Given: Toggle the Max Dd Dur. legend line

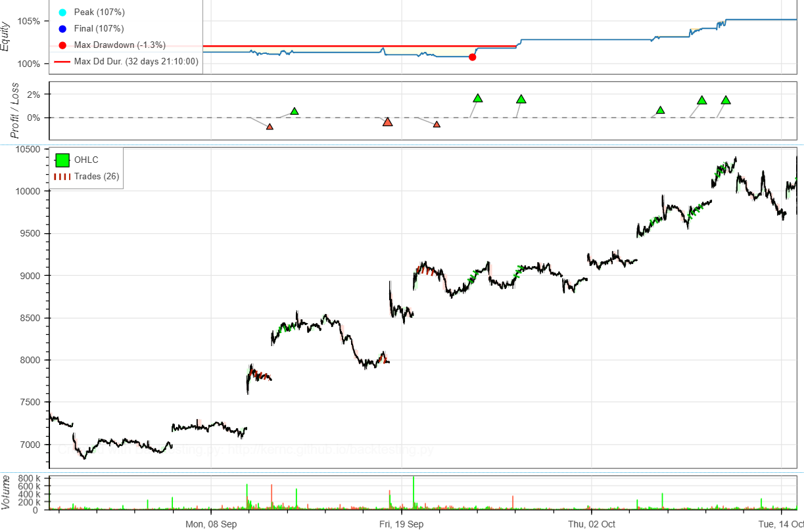Looking at the screenshot, I should point(135,62).
